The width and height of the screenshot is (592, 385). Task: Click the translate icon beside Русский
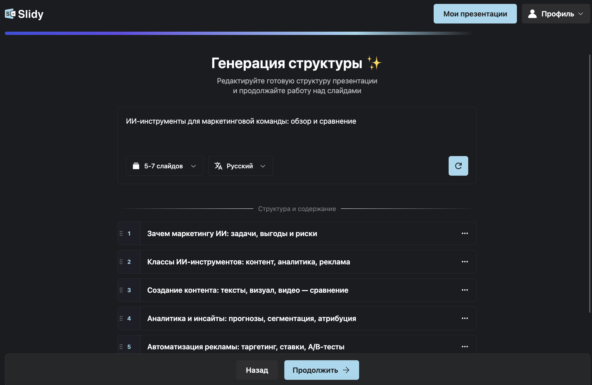[x=218, y=166]
